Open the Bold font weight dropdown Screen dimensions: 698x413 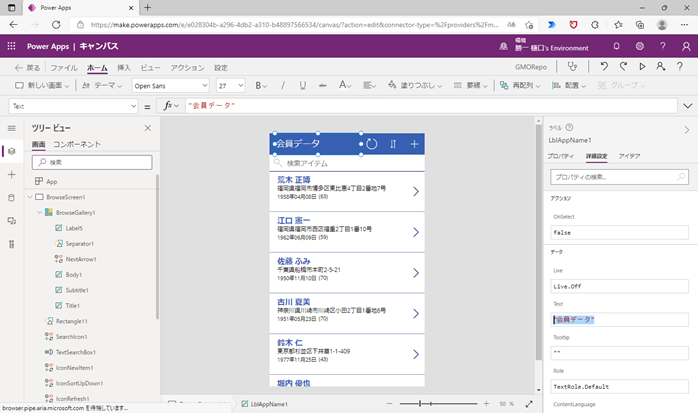point(261,85)
